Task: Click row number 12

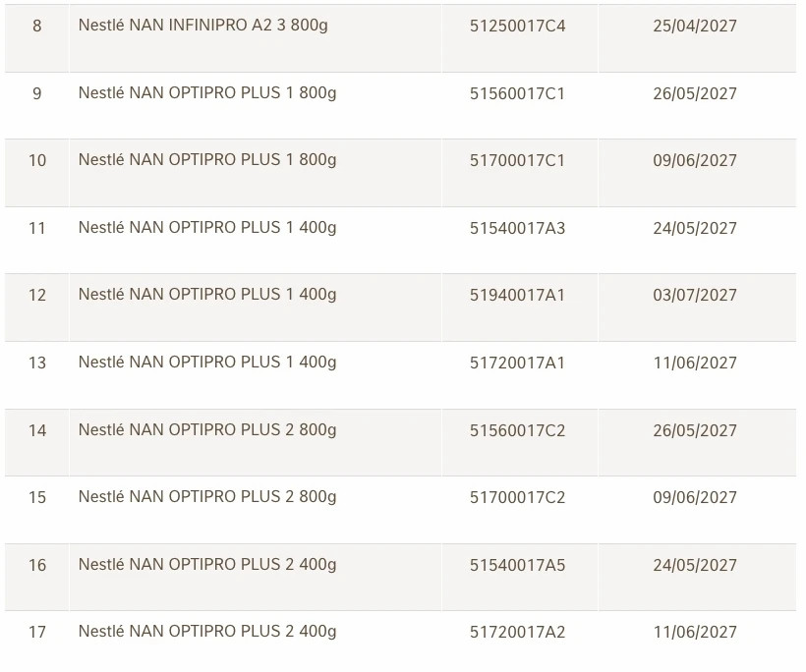Action: [37, 296]
